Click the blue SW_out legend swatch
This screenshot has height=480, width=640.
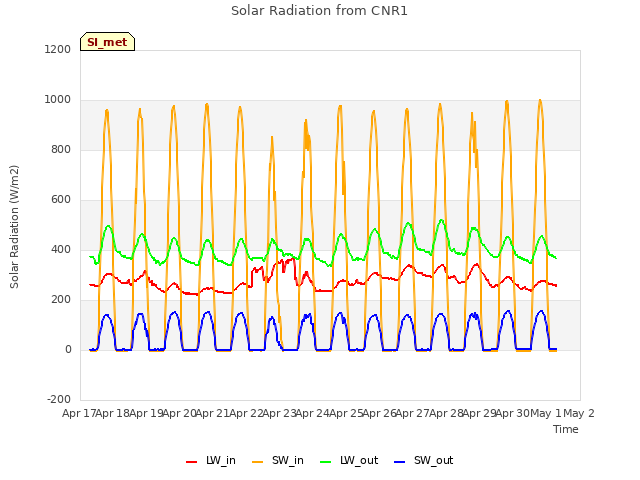tap(400, 462)
